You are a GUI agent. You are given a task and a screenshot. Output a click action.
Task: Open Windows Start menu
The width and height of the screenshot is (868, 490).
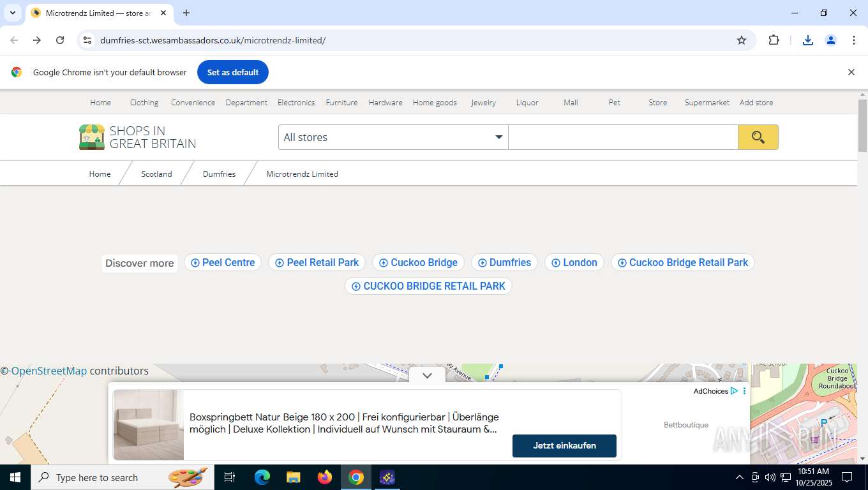coord(15,477)
